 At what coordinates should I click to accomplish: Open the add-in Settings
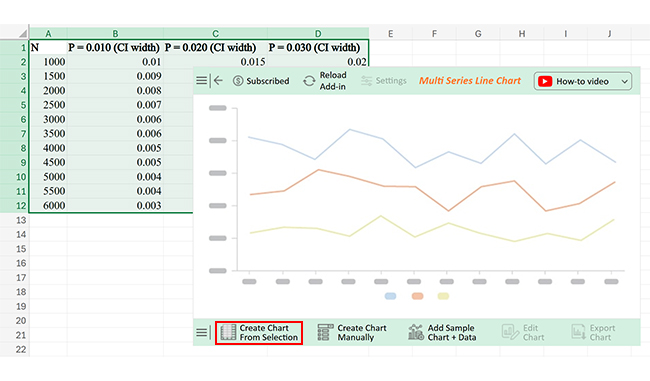point(384,81)
